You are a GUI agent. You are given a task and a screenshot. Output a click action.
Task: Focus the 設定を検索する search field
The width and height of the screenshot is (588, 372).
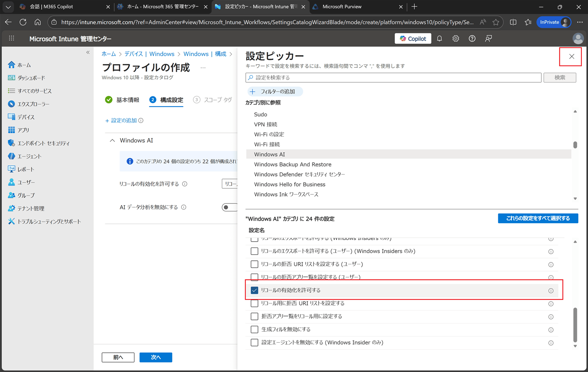[393, 78]
